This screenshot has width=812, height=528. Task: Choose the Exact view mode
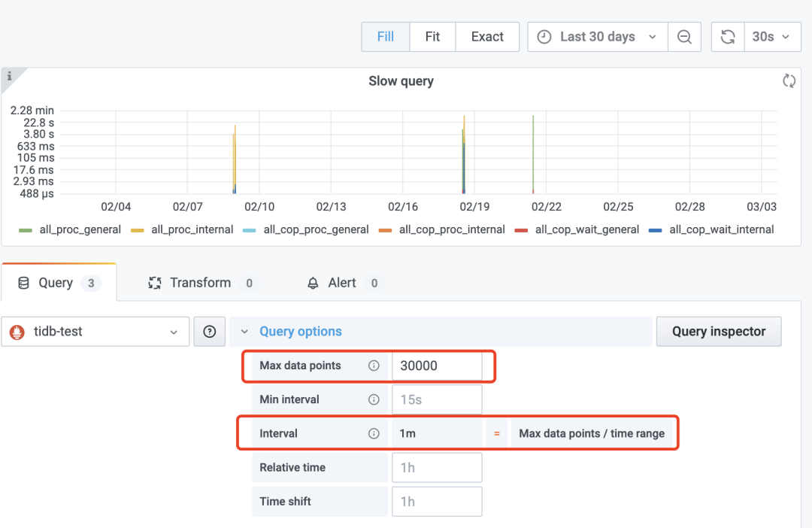pyautogui.click(x=487, y=37)
